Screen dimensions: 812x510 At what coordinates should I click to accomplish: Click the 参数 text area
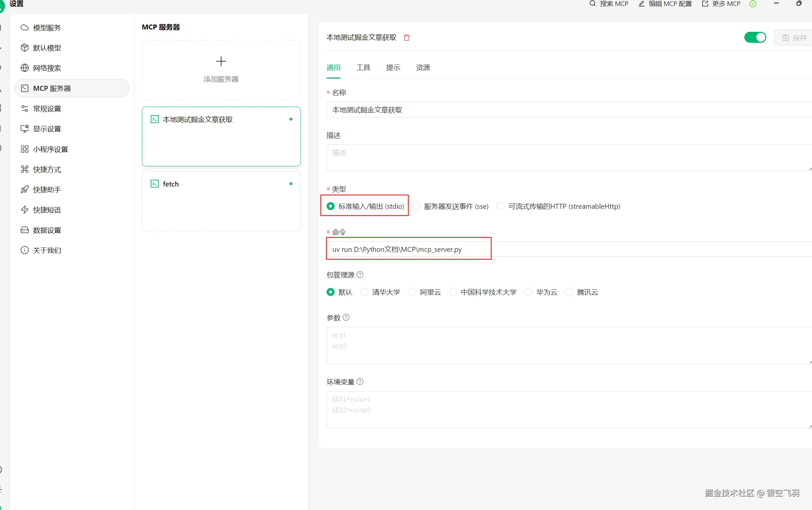click(569, 345)
